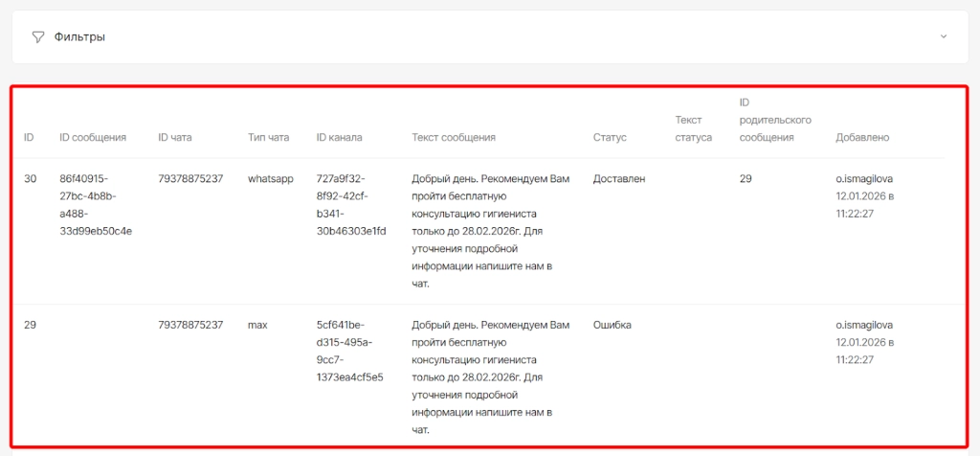Click the Фильтры label
980x456 pixels.
click(x=79, y=37)
